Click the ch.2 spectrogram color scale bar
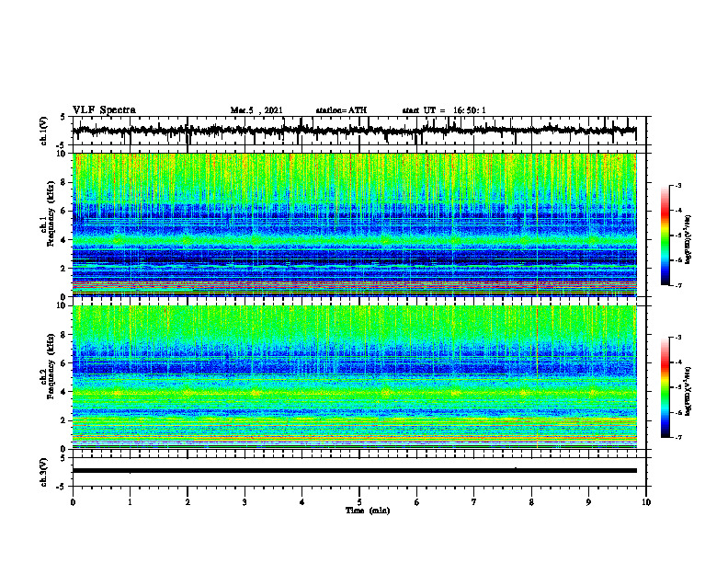728x563 pixels. pyautogui.click(x=665, y=387)
